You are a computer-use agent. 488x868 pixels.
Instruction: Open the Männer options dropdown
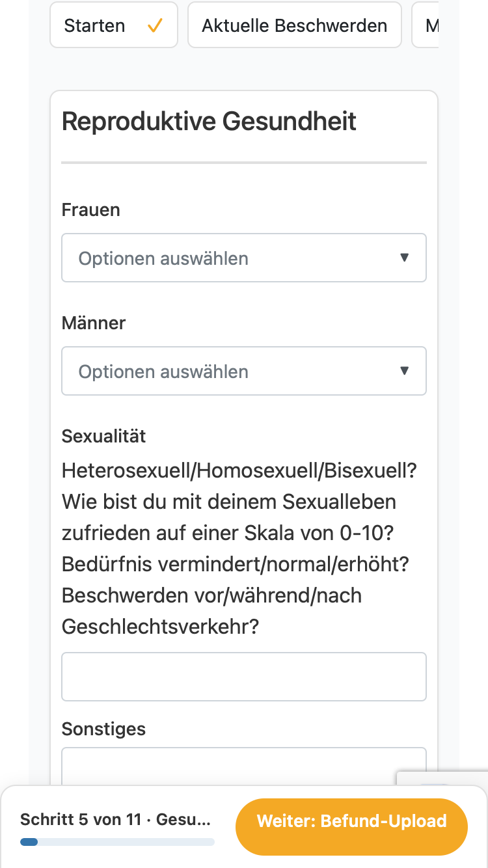click(x=244, y=371)
